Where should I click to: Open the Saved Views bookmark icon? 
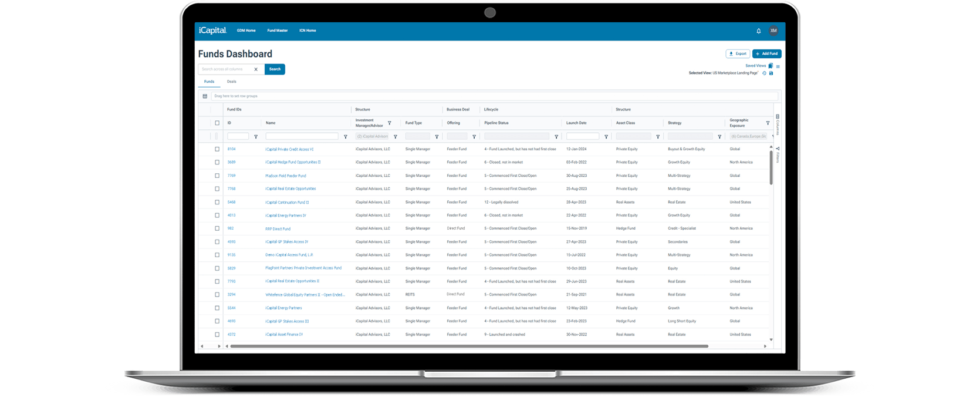(771, 66)
